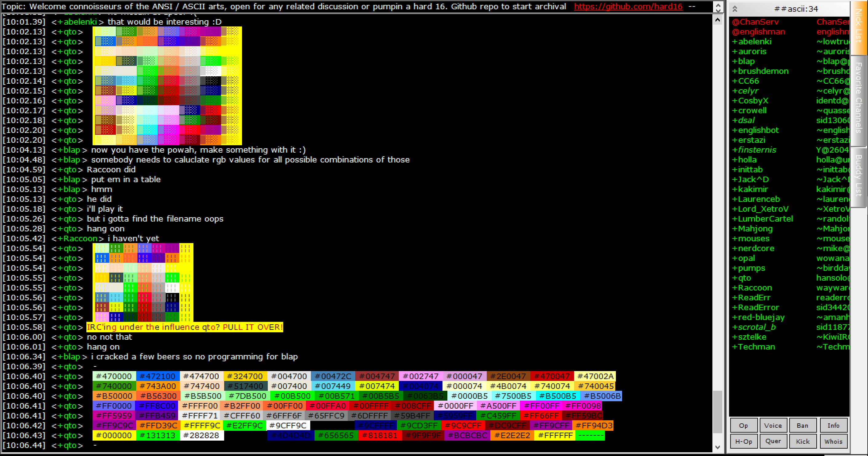Select +finsternis in nick list
This screenshot has width=868, height=456.
(x=753, y=150)
